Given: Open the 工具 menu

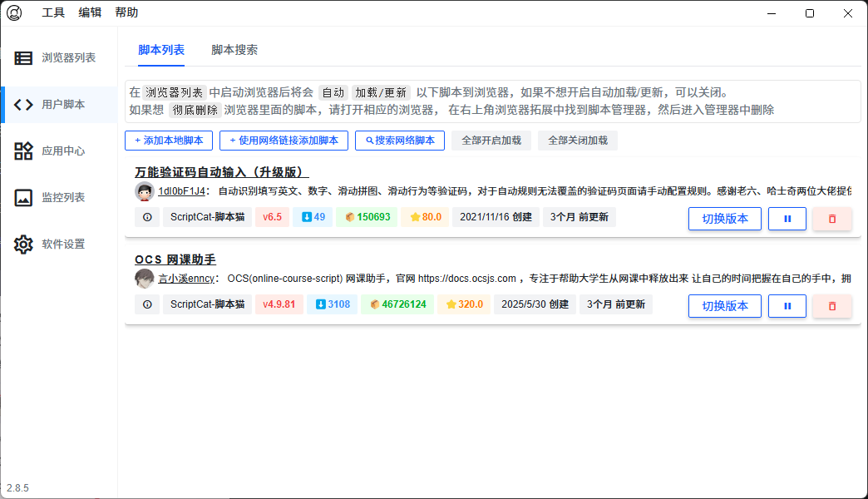Looking at the screenshot, I should tap(53, 12).
